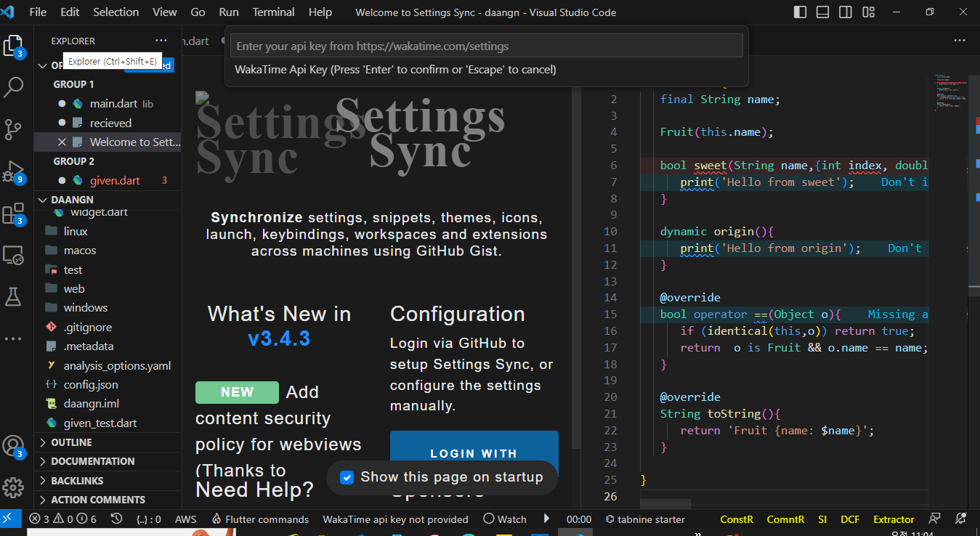Click the Extractor status bar button

894,519
